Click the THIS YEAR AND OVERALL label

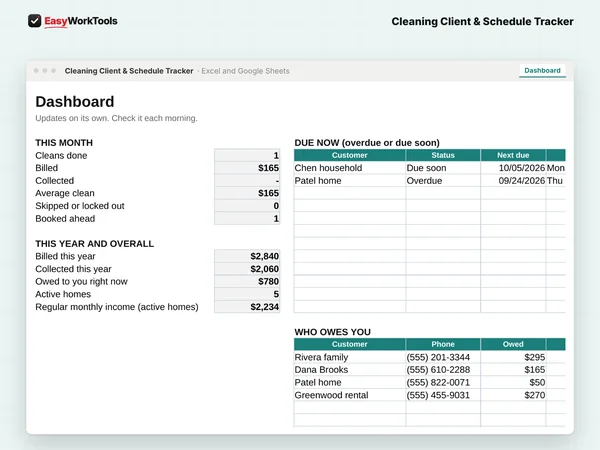click(95, 244)
